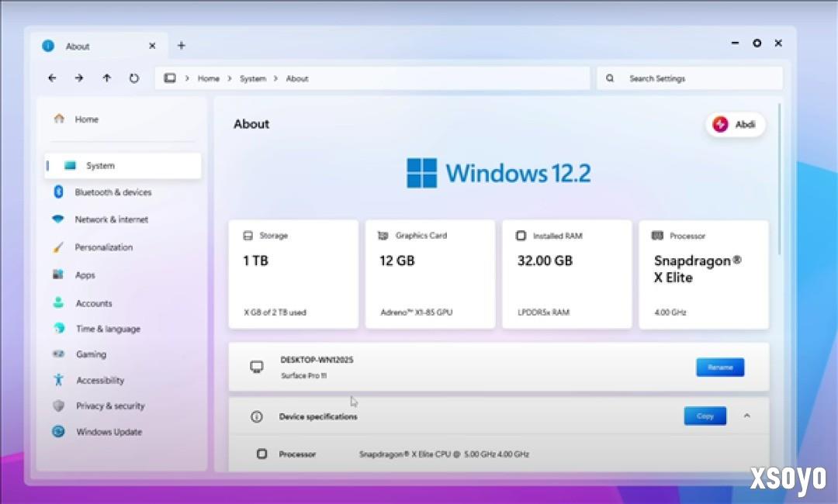Open a new tab with the plus
This screenshot has width=838, height=504.
(x=181, y=46)
